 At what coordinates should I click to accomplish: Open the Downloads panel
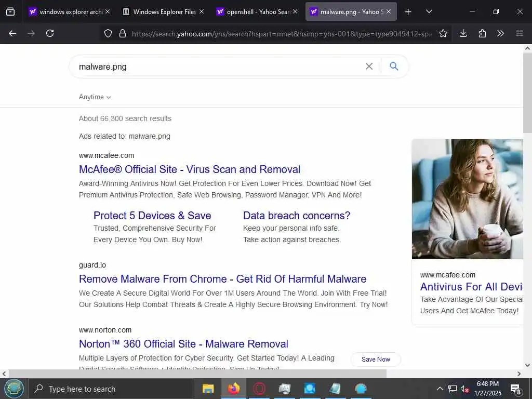pos(463,33)
